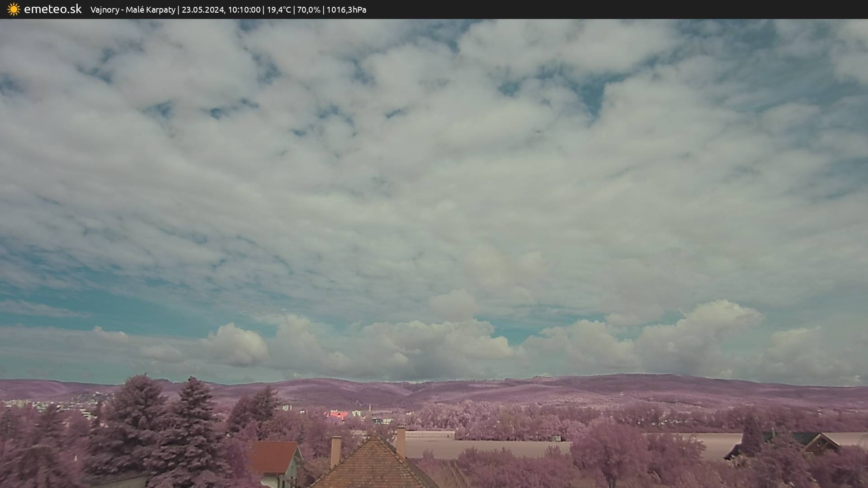Click the red building in distant town
Screen dimensions: 868x488
click(x=338, y=414)
